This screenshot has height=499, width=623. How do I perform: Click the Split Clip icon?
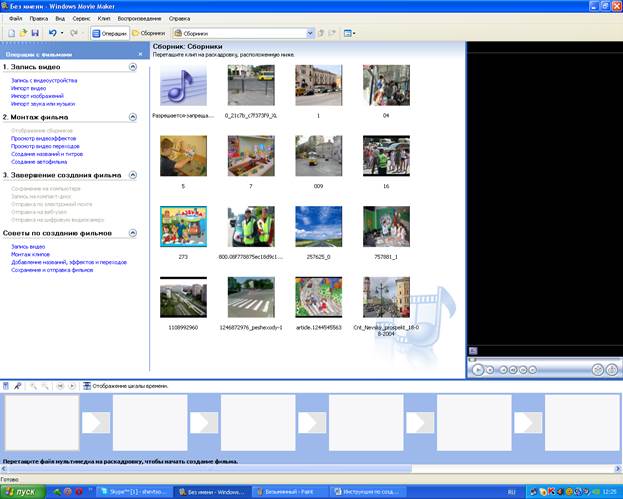point(598,370)
